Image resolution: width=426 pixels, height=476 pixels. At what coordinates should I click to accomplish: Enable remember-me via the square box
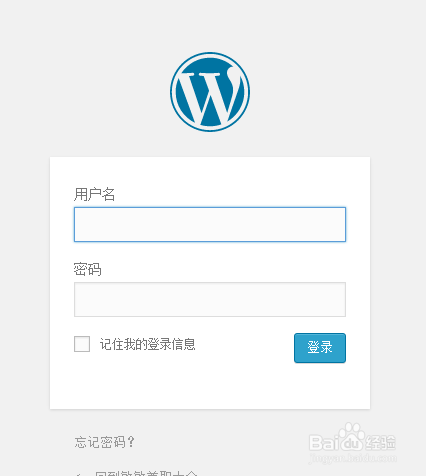coord(82,344)
